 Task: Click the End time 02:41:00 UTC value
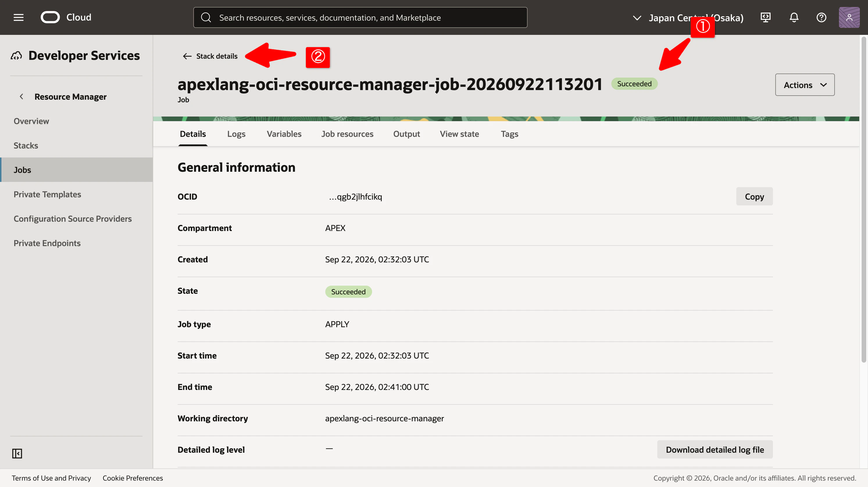click(377, 387)
